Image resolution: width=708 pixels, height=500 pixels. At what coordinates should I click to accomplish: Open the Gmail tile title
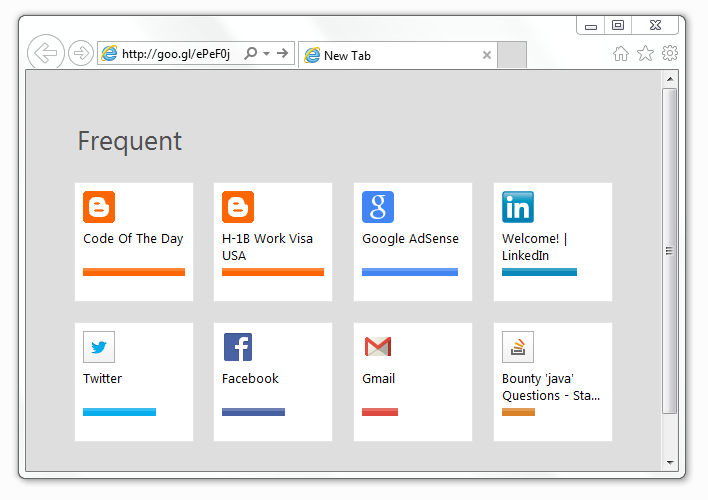(x=378, y=379)
